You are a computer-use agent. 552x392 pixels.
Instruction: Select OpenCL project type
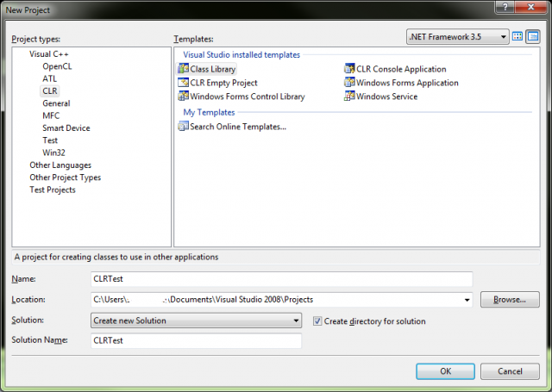57,66
